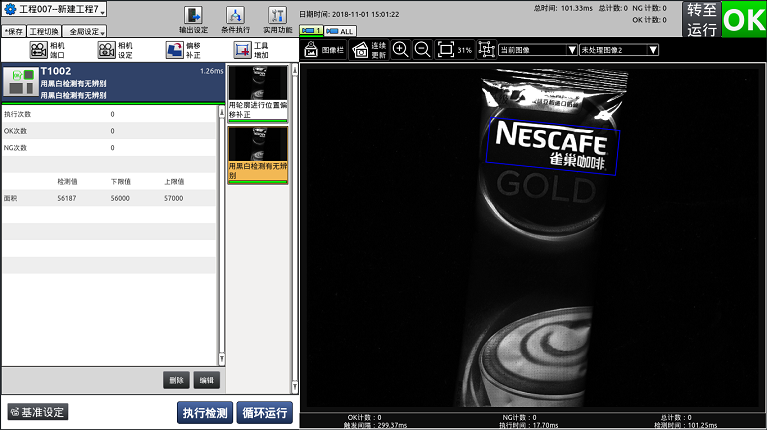This screenshot has width=767, height=430.
Task: Select the ALL cameras tab
Action: (x=340, y=31)
